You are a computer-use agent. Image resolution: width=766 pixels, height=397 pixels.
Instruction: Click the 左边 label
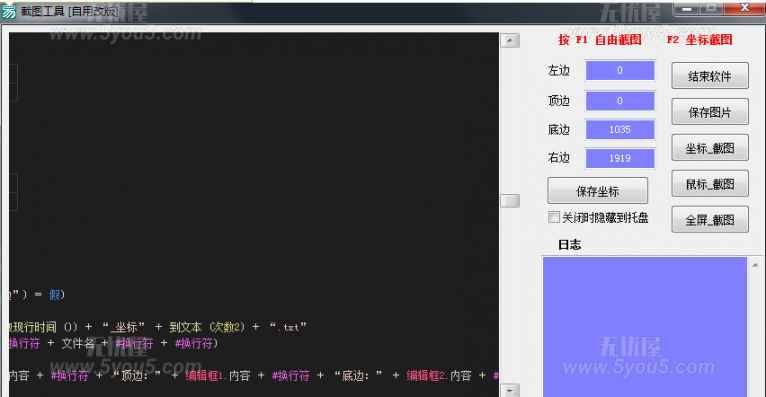[559, 70]
